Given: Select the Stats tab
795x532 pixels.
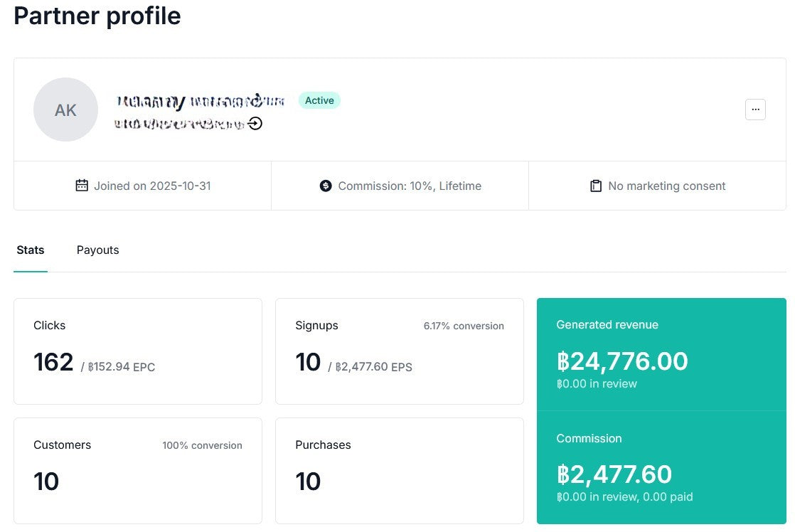Looking at the screenshot, I should point(31,250).
